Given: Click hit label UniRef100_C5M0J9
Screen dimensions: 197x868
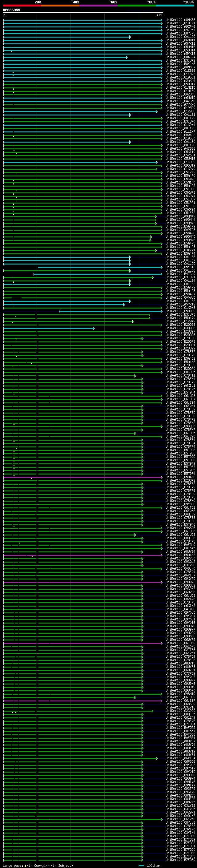Looking at the screenshot, I should (x=180, y=311).
